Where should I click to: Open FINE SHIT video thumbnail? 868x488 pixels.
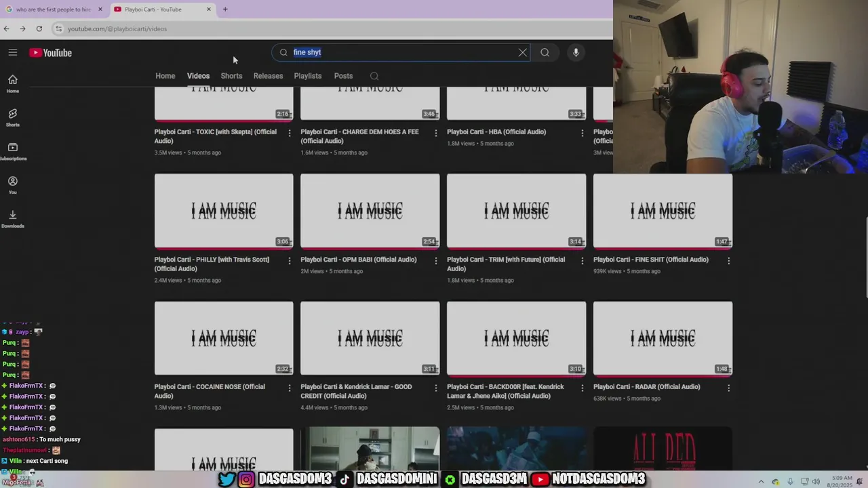(663, 211)
